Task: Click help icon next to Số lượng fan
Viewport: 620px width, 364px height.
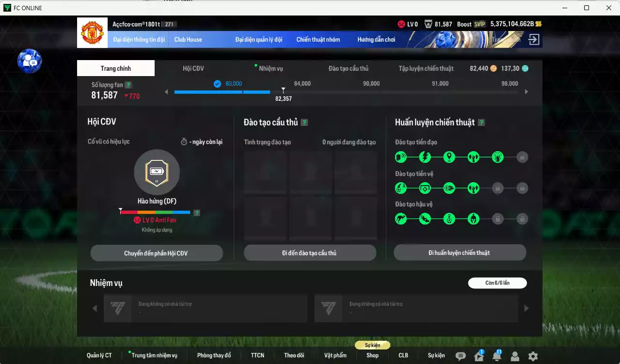Action: [128, 85]
